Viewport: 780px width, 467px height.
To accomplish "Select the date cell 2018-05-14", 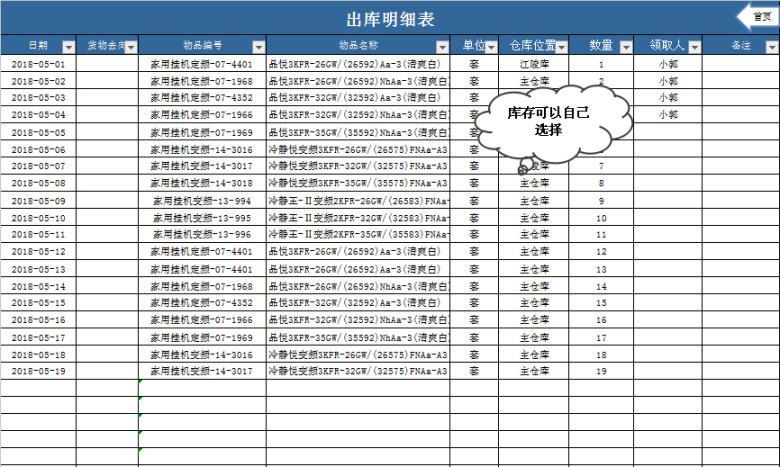I will pyautogui.click(x=38, y=286).
